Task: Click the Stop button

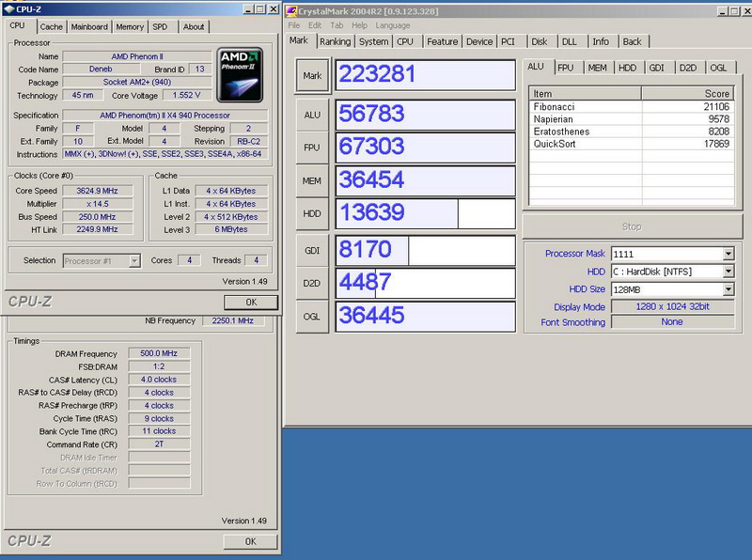Action: tap(632, 226)
